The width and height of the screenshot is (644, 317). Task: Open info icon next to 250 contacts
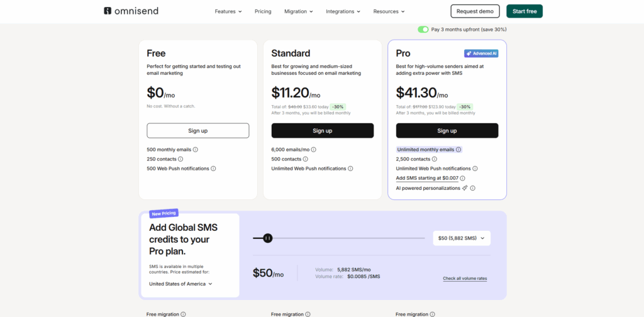coord(180,159)
